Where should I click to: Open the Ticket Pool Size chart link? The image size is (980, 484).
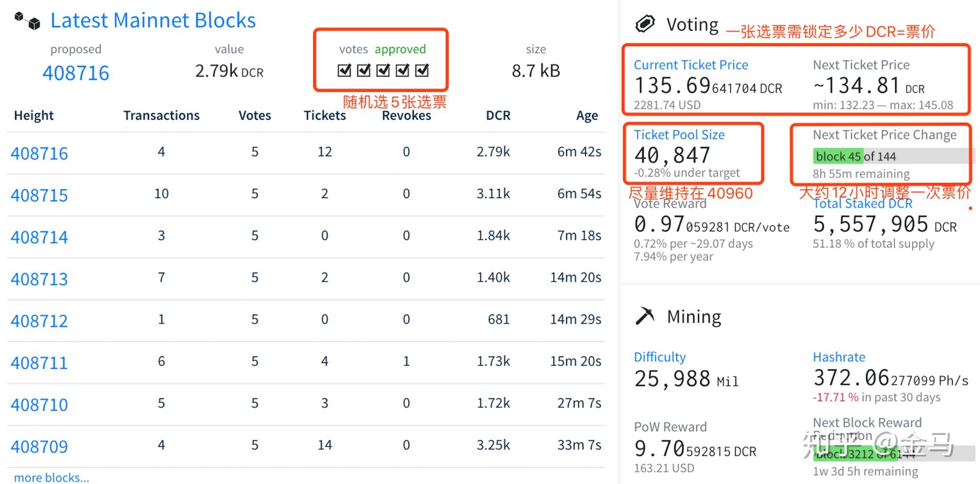[x=679, y=135]
